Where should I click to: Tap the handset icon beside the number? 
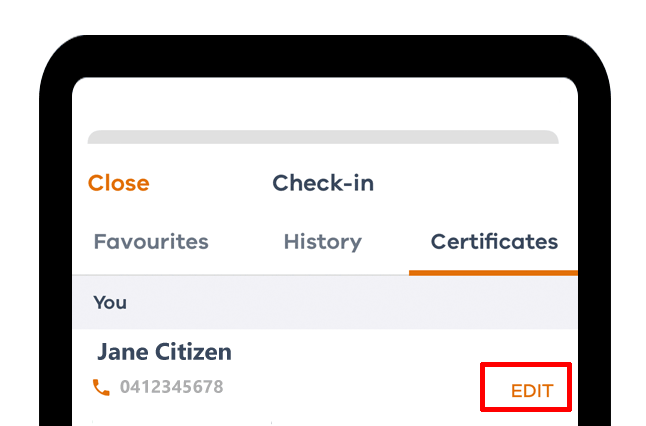point(101,387)
